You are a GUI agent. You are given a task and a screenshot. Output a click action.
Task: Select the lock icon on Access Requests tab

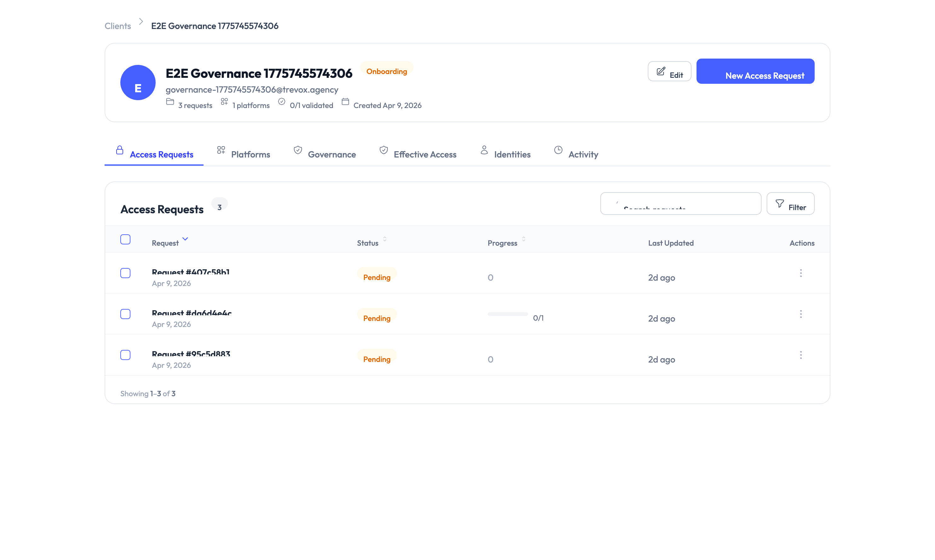pos(120,149)
